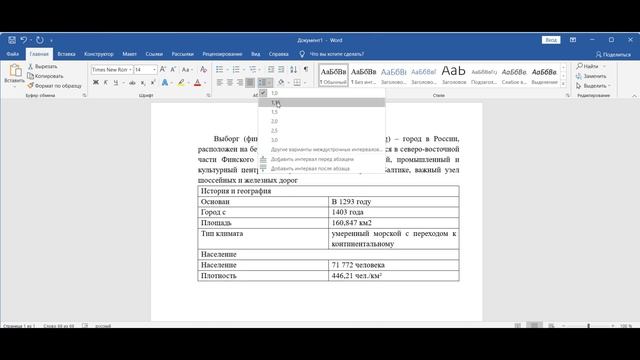This screenshot has height=360, width=640.
Task: Create a multilevel list
Action: [x=253, y=70]
